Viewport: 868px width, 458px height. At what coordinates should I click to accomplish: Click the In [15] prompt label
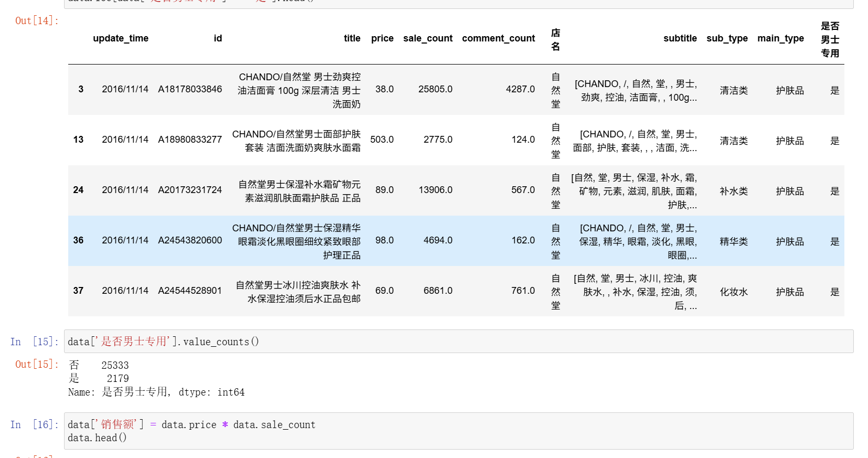tap(35, 342)
